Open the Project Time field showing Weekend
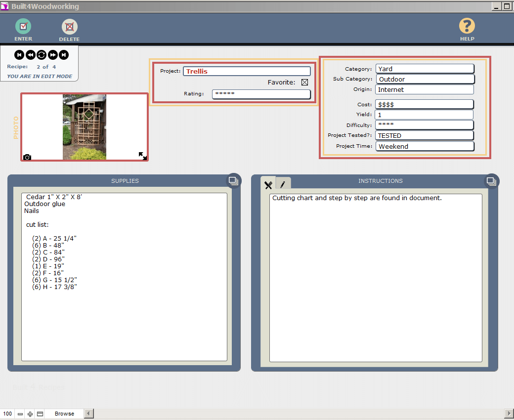The width and height of the screenshot is (514, 420). pos(425,146)
